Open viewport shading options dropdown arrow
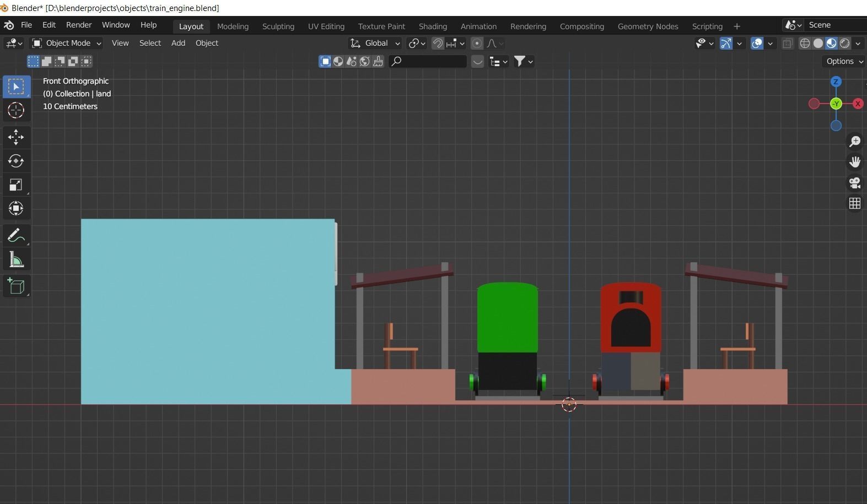Image resolution: width=867 pixels, height=504 pixels. (858, 43)
